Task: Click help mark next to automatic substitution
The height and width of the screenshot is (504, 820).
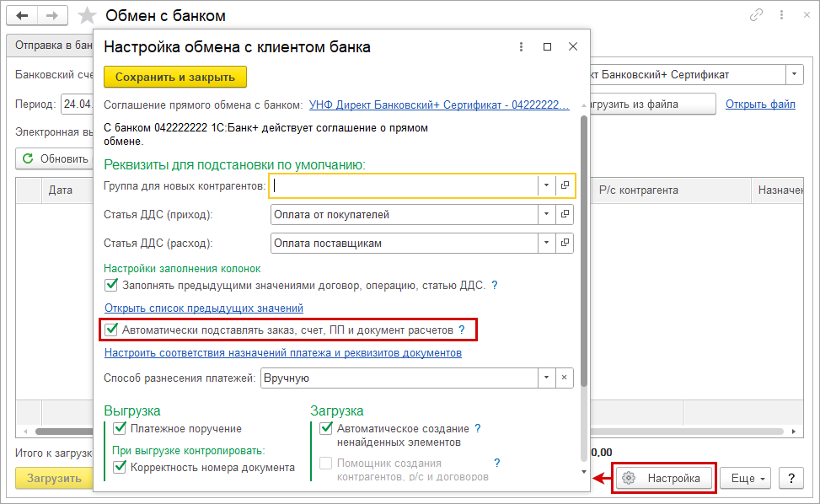Action: pos(462,330)
